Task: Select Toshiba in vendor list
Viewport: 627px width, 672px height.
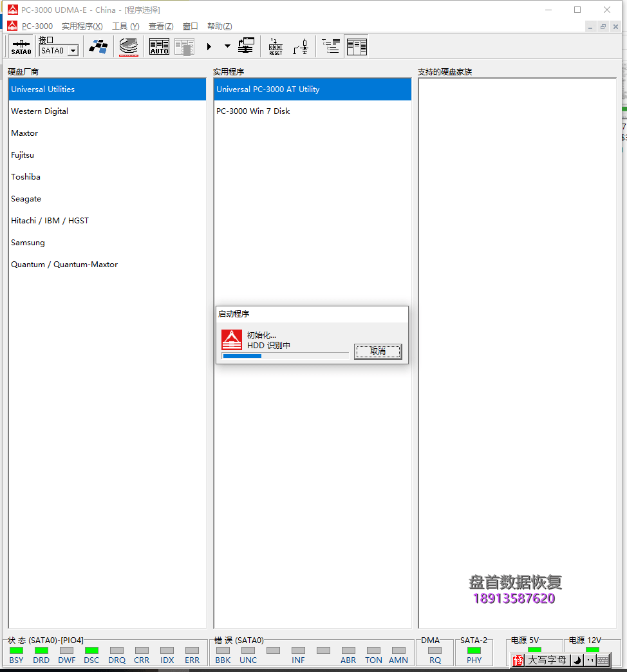Action: coord(107,176)
